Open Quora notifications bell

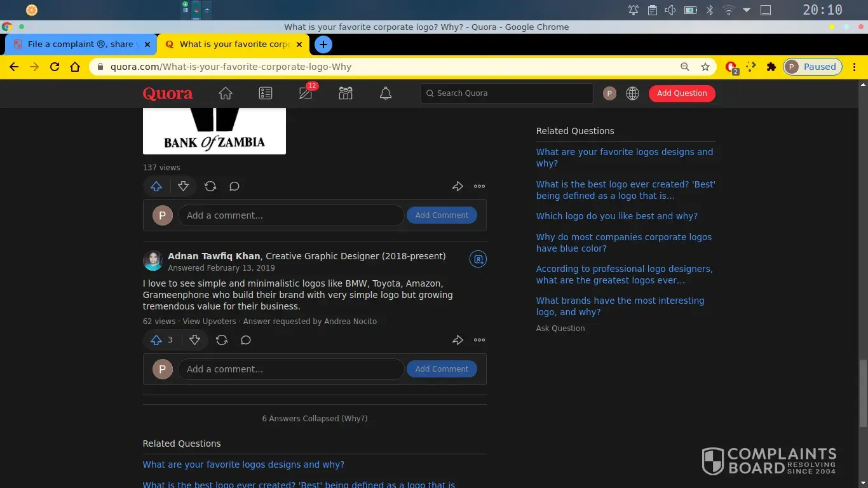click(x=386, y=93)
